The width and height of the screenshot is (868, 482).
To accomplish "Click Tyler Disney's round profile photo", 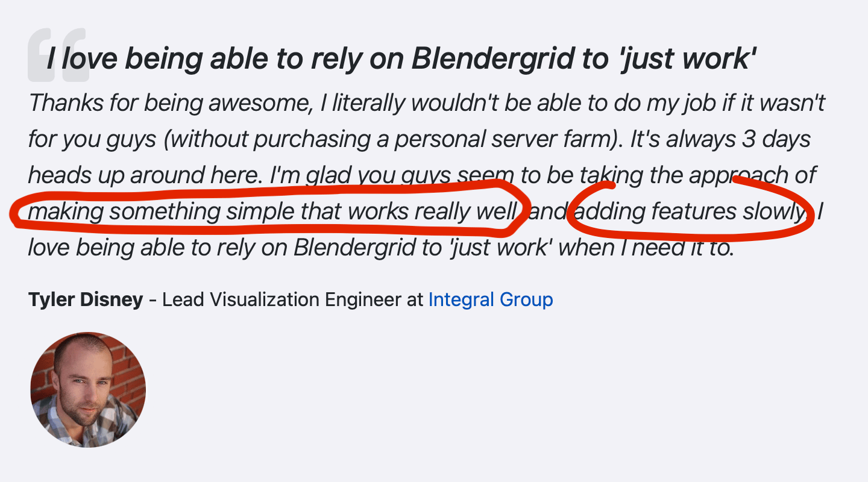I will [88, 390].
